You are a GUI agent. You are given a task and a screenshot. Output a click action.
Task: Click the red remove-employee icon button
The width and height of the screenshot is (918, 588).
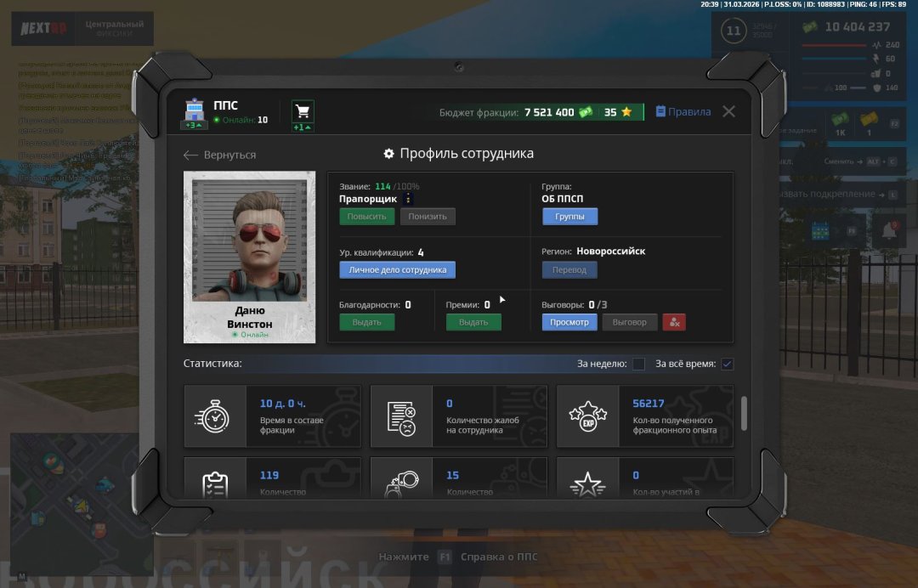pyautogui.click(x=674, y=322)
